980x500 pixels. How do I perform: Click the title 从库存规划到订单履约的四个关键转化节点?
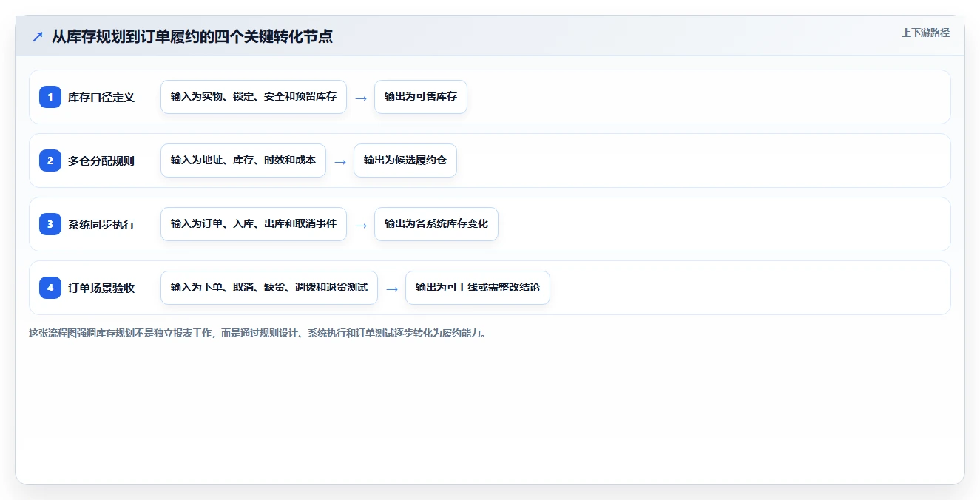coord(192,36)
